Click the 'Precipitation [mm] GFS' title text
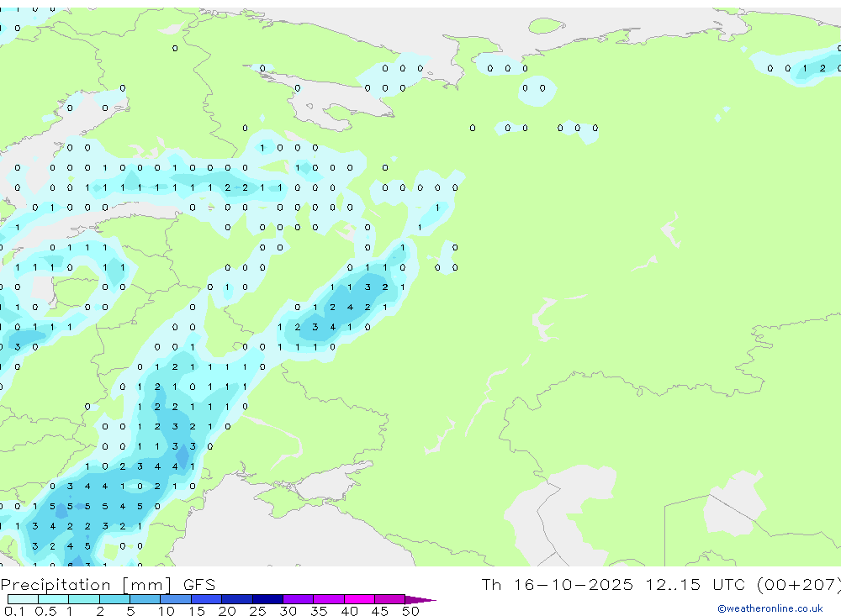 (108, 585)
